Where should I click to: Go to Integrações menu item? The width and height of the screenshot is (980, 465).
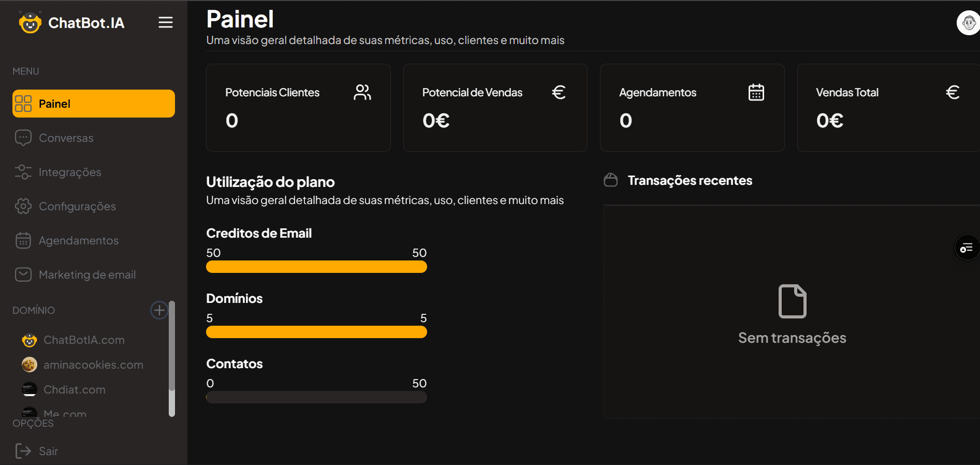pos(94,172)
